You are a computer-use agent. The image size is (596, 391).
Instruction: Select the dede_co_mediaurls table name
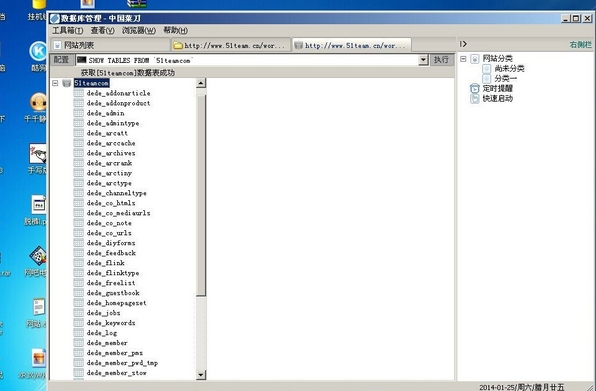118,213
